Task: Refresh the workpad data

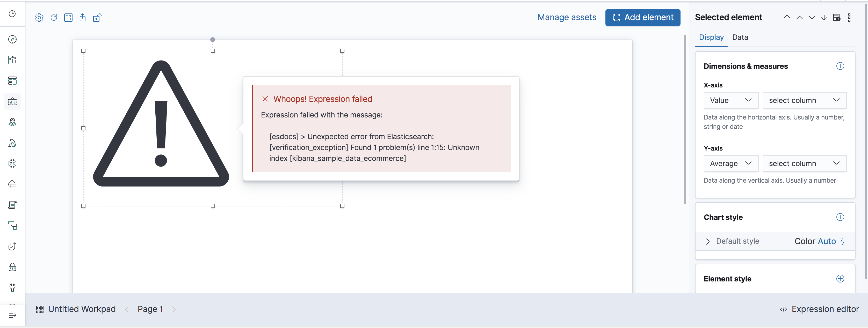Action: pyautogui.click(x=54, y=18)
